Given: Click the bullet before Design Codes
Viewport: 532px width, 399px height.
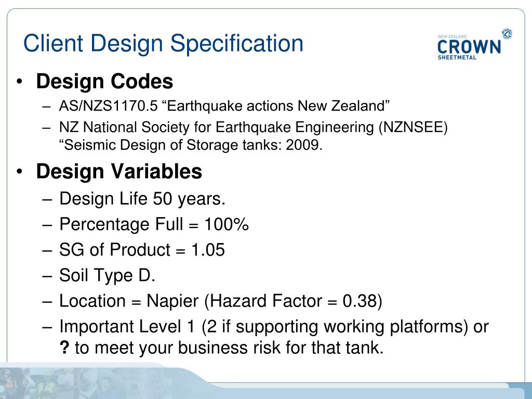Looking at the screenshot, I should point(20,82).
